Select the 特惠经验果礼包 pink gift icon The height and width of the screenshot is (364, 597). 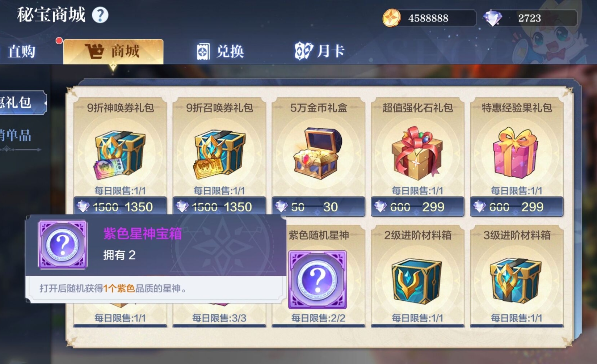tap(516, 153)
